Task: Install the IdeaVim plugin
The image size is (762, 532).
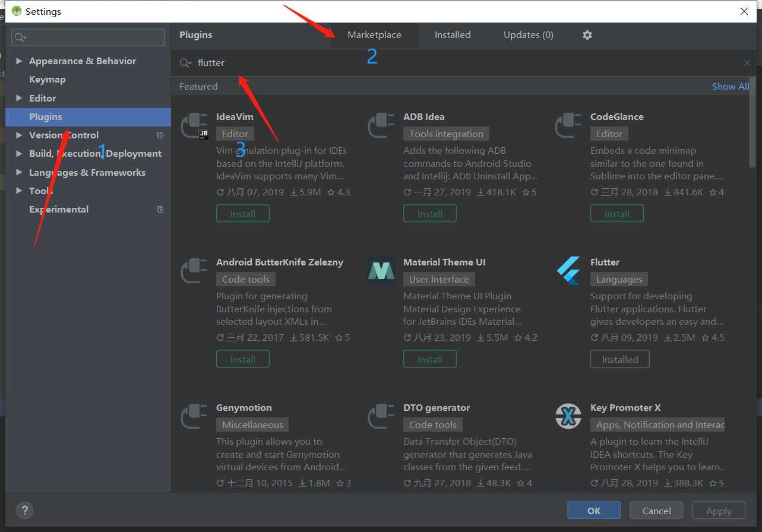Action: [243, 214]
